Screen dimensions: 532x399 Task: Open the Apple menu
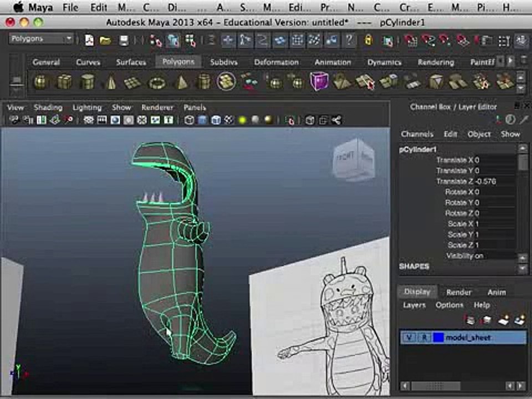point(18,7)
